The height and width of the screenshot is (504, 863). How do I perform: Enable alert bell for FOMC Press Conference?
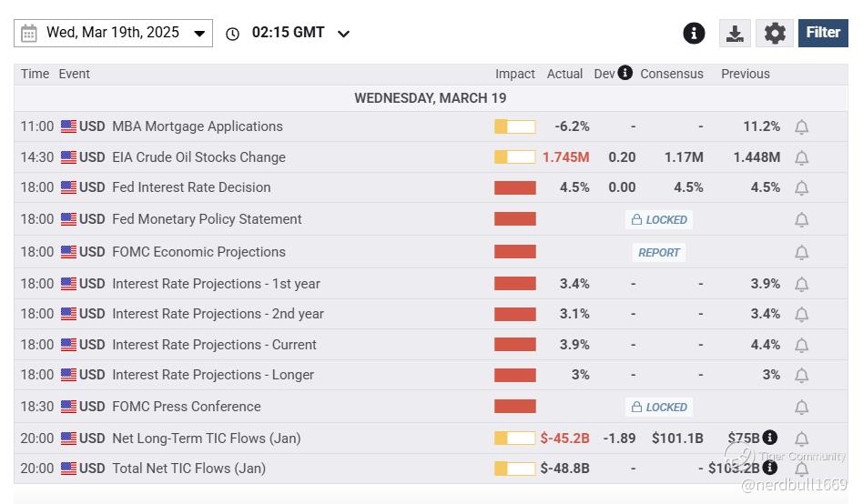pos(801,408)
